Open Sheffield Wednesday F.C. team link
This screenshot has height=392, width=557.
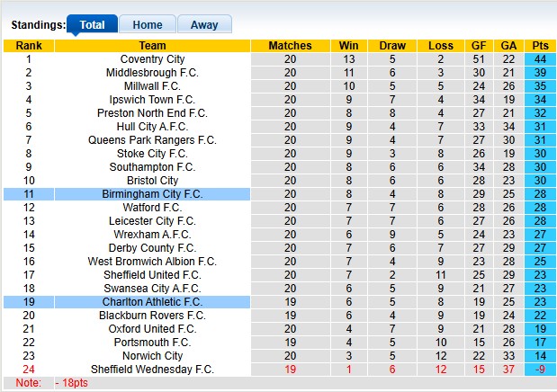152,370
